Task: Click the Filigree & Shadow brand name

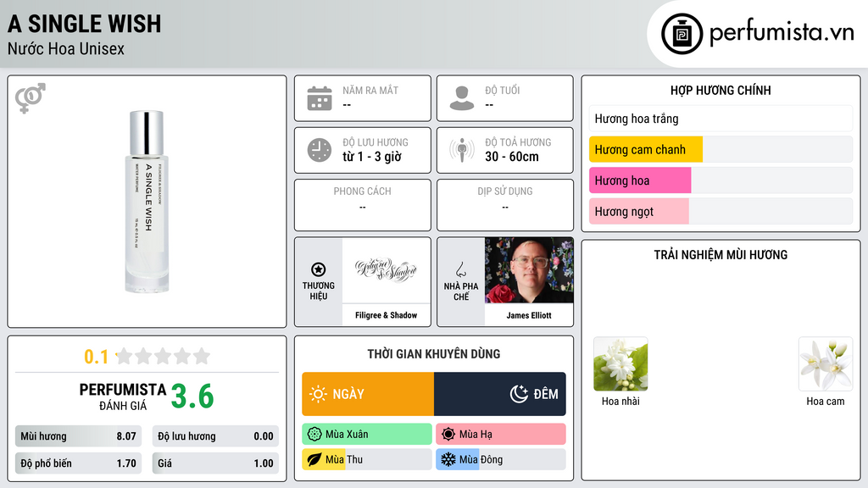Action: click(386, 315)
